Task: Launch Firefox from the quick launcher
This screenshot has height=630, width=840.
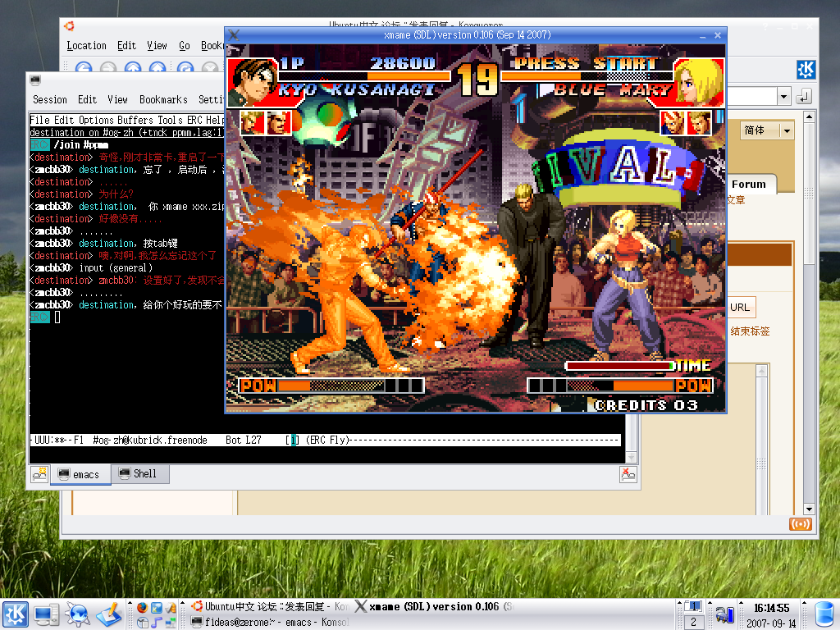Action: tap(142, 608)
